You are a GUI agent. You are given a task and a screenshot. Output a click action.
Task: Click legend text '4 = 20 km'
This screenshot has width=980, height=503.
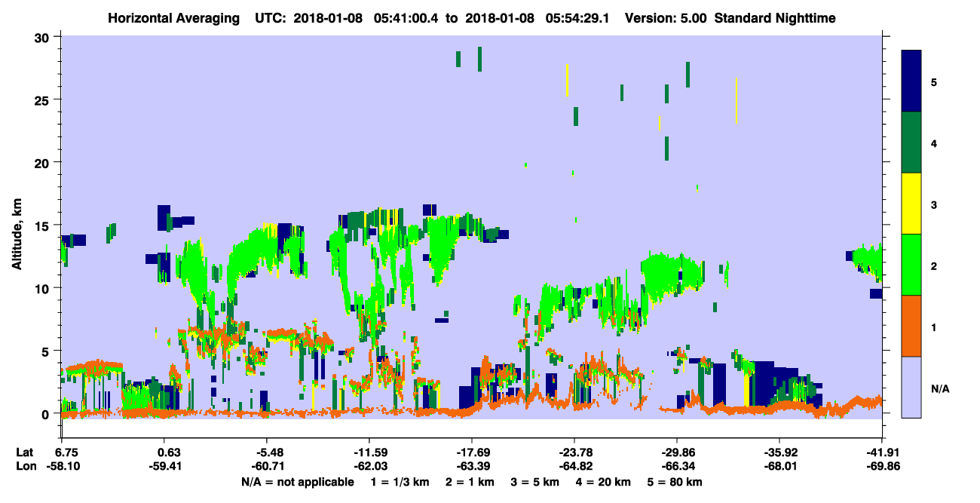(x=603, y=482)
